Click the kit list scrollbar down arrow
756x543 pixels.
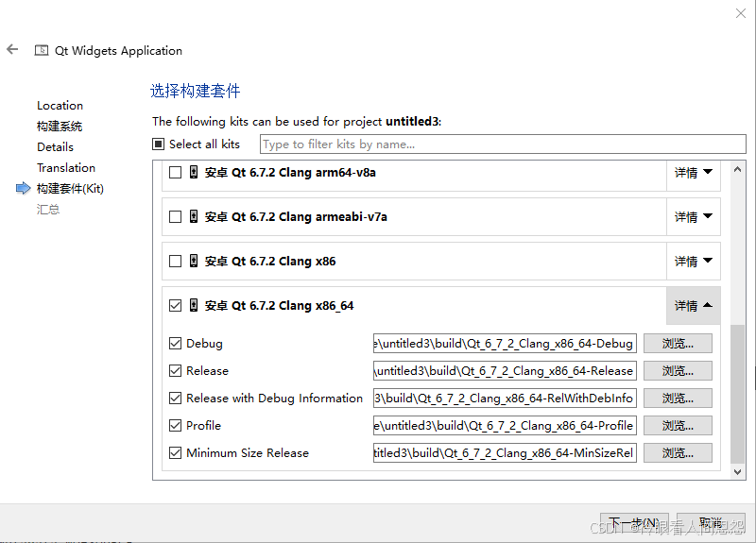click(x=737, y=472)
